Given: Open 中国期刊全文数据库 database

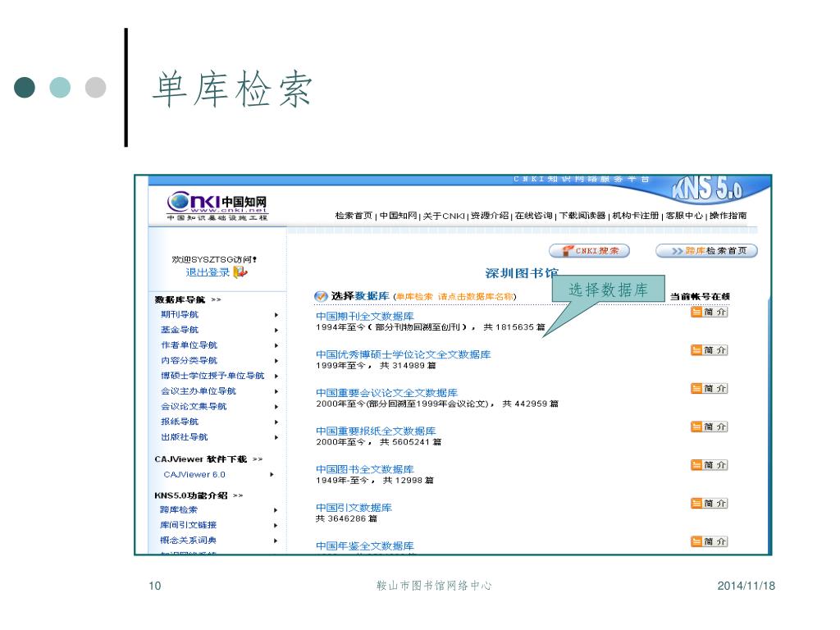Looking at the screenshot, I should click(x=365, y=316).
